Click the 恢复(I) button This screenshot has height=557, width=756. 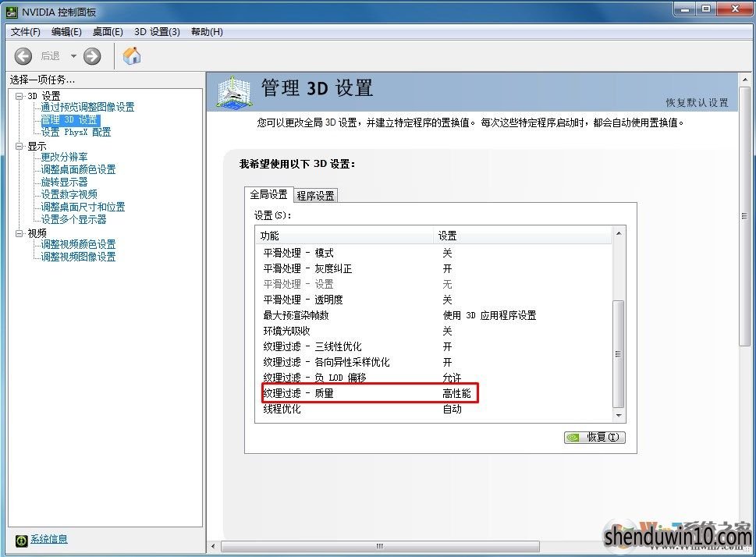click(595, 438)
